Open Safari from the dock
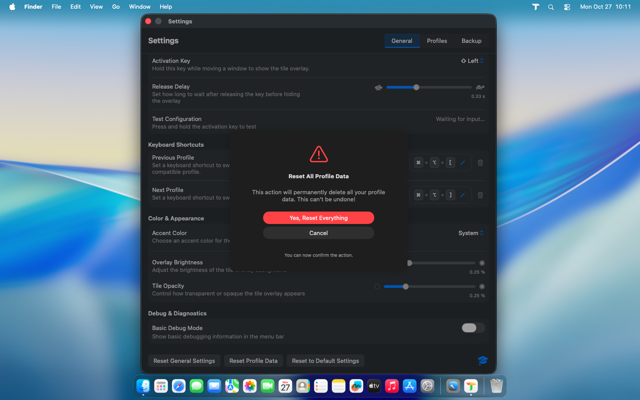Image resolution: width=640 pixels, height=400 pixels. (178, 386)
